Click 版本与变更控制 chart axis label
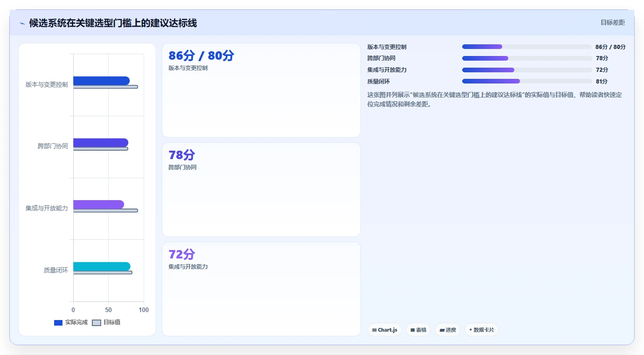Screen dimensions: 644x355 [x=47, y=84]
